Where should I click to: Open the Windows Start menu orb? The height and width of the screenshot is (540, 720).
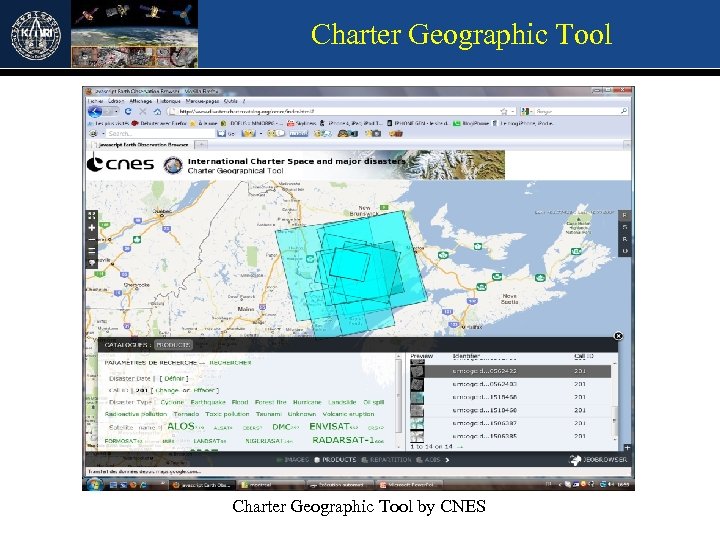pos(94,484)
